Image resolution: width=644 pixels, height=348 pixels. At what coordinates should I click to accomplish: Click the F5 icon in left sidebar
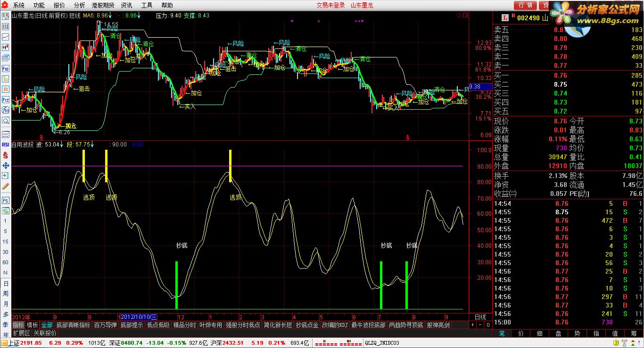[x=6, y=200]
